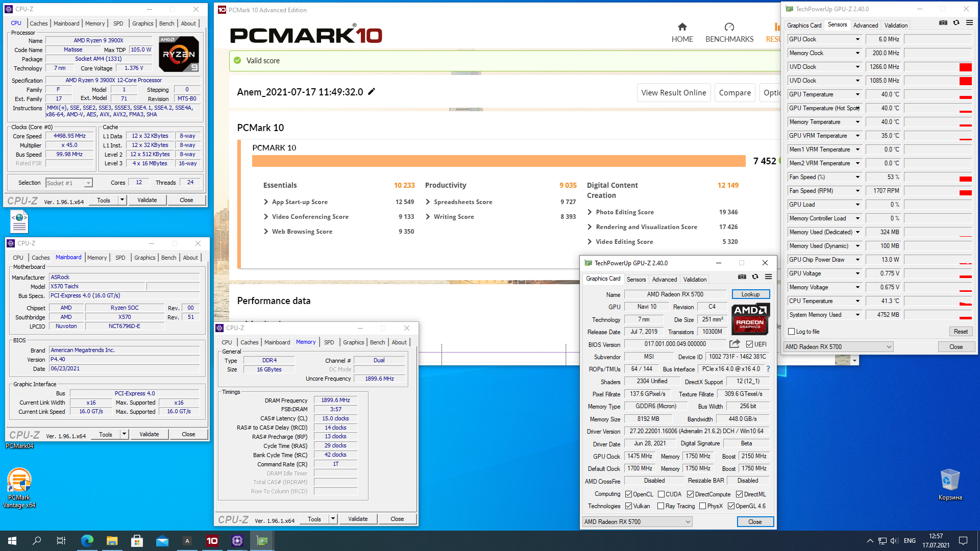
Task: Open GPU selector in Graphics Card window
Action: click(x=638, y=522)
